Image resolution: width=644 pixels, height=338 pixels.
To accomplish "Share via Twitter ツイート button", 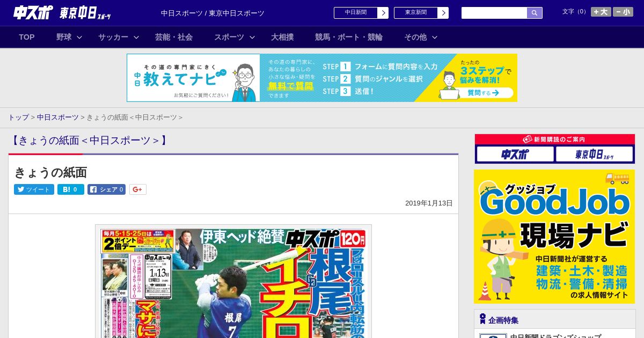I will point(34,189).
